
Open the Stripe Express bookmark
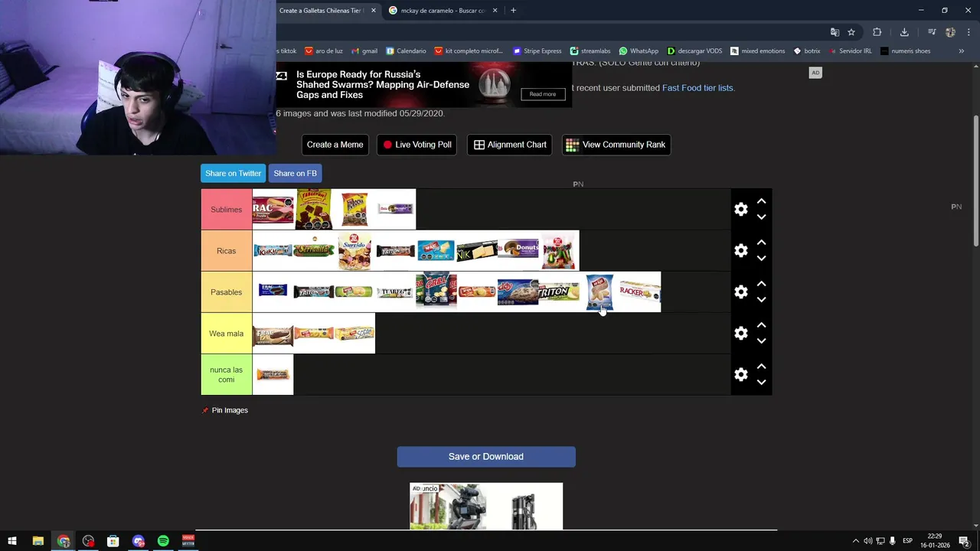coord(537,51)
